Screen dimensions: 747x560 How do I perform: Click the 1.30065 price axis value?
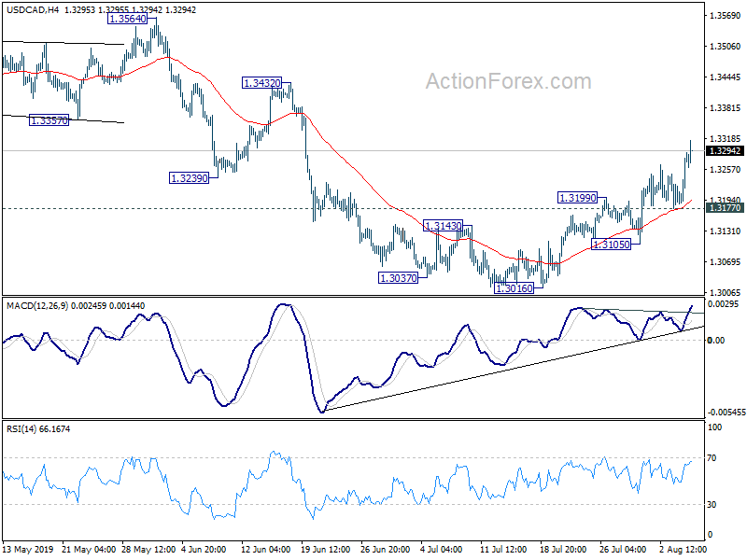click(x=726, y=292)
